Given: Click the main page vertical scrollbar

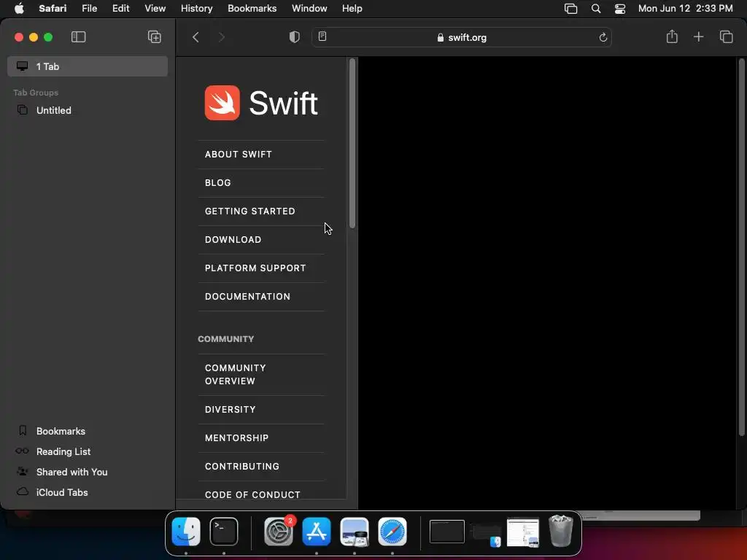Looking at the screenshot, I should point(741,246).
